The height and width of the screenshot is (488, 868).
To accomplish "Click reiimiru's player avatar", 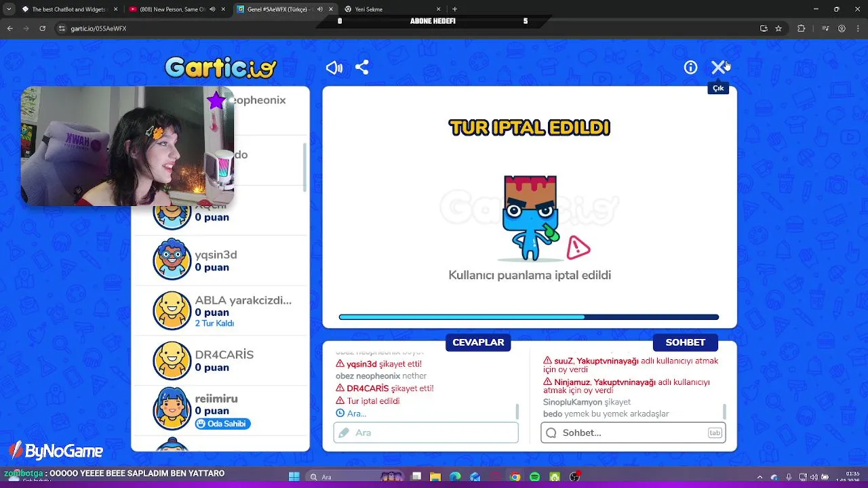I will coord(172,409).
